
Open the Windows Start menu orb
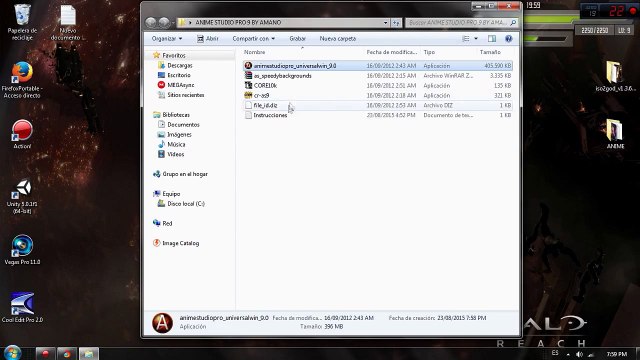(x=12, y=353)
